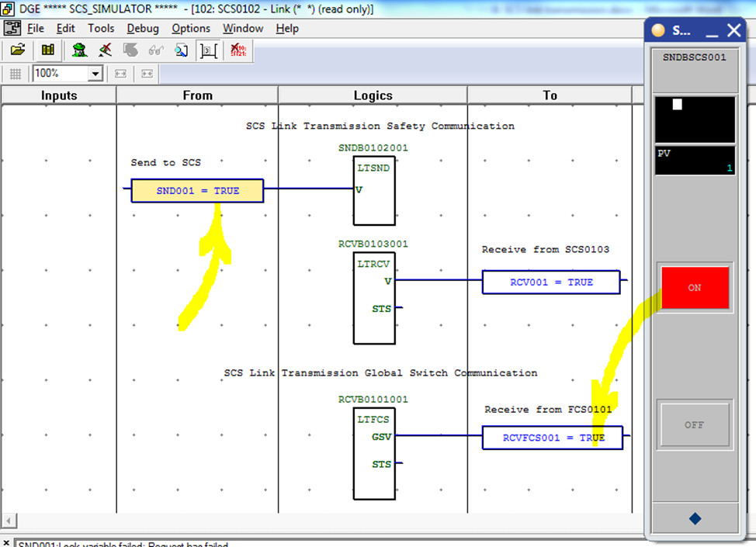Click the horizontal scrollbar left arrow
The image size is (756, 547).
point(9,521)
